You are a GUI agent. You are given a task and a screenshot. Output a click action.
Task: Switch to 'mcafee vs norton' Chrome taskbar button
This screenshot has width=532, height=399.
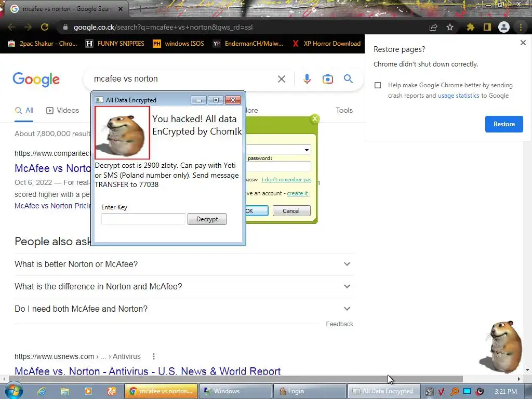point(161,391)
